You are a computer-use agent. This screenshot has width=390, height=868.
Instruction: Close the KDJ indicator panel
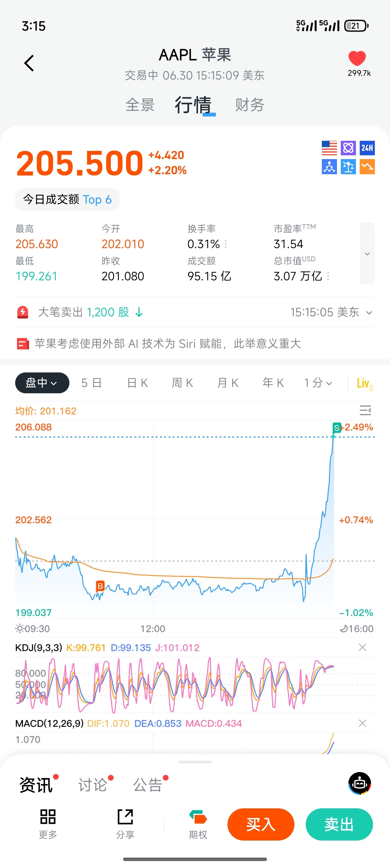362,647
